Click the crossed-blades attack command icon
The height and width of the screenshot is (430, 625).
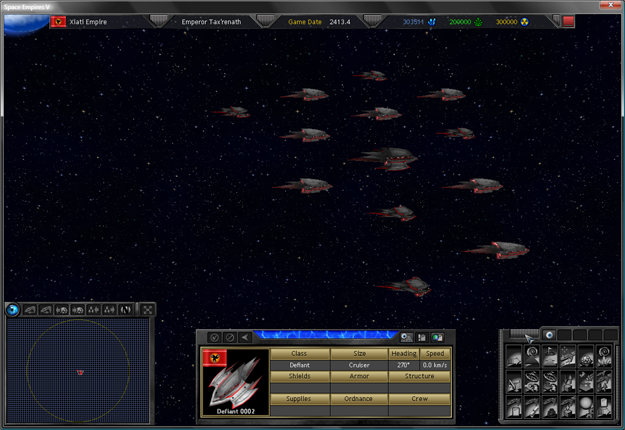click(514, 382)
